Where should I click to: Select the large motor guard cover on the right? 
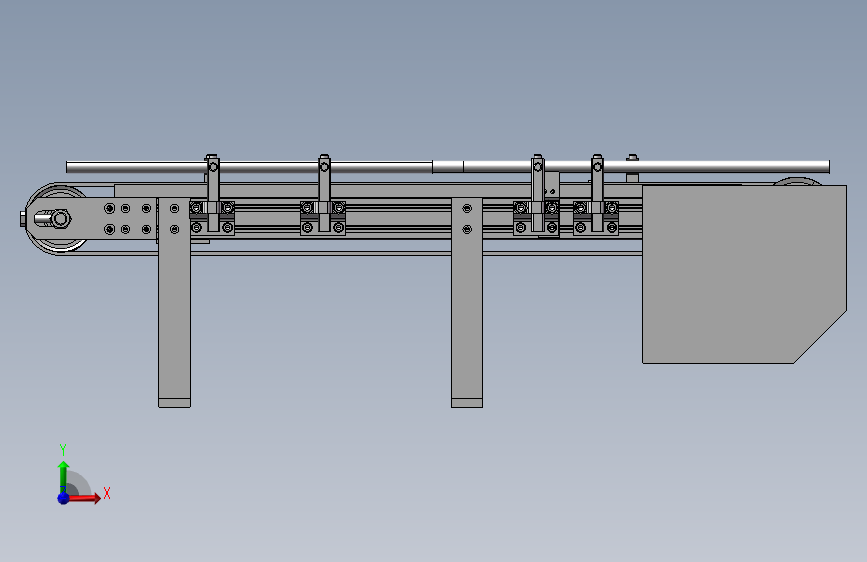click(744, 274)
